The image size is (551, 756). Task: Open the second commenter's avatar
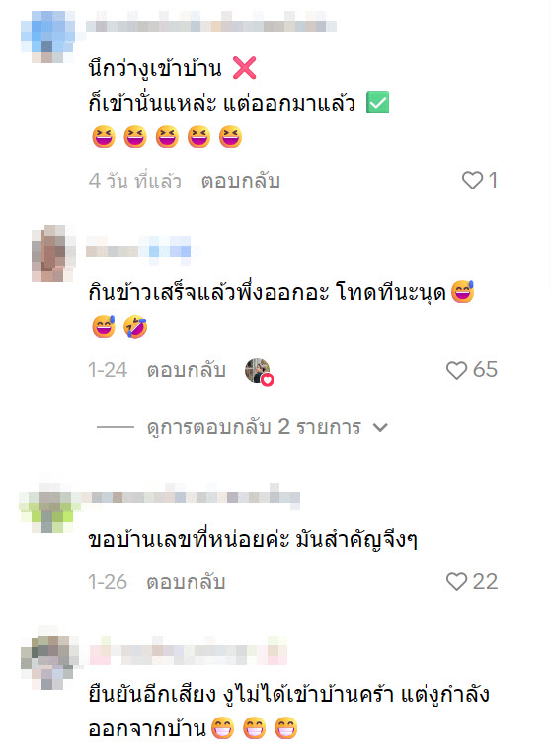click(x=53, y=253)
